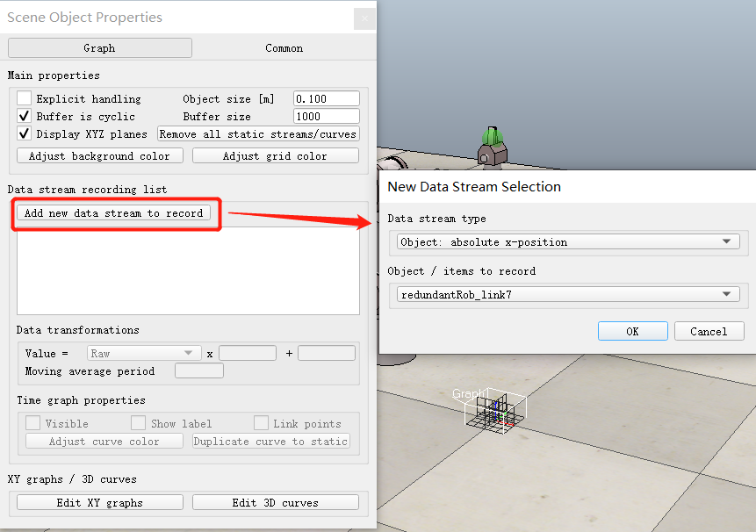Click Duplicate curve to static

(x=271, y=441)
